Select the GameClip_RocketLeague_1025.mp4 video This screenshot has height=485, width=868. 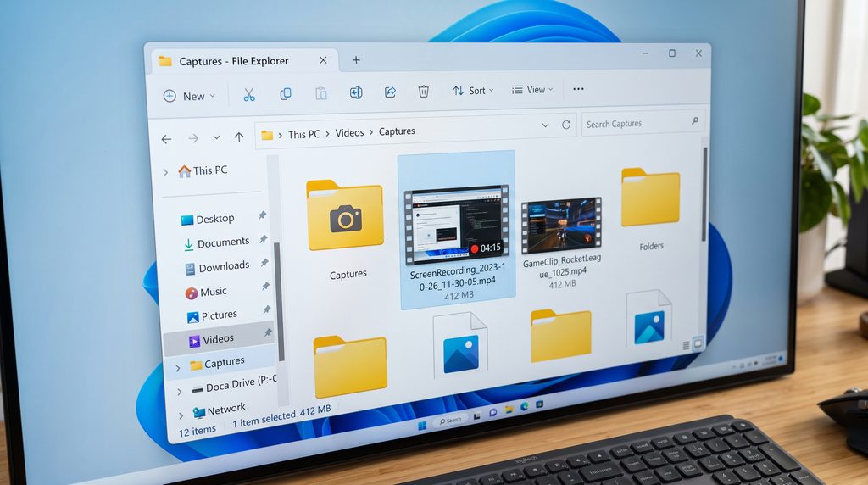click(x=562, y=242)
